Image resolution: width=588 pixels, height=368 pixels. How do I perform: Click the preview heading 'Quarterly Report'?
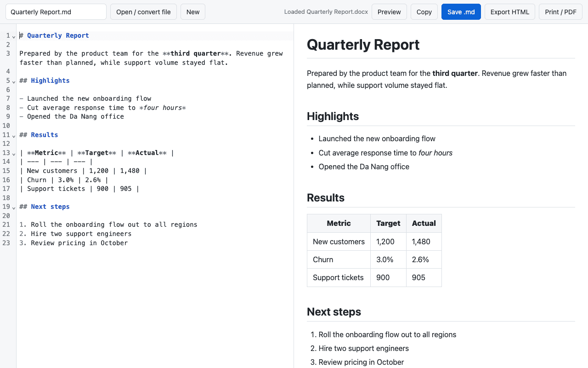pyautogui.click(x=363, y=45)
